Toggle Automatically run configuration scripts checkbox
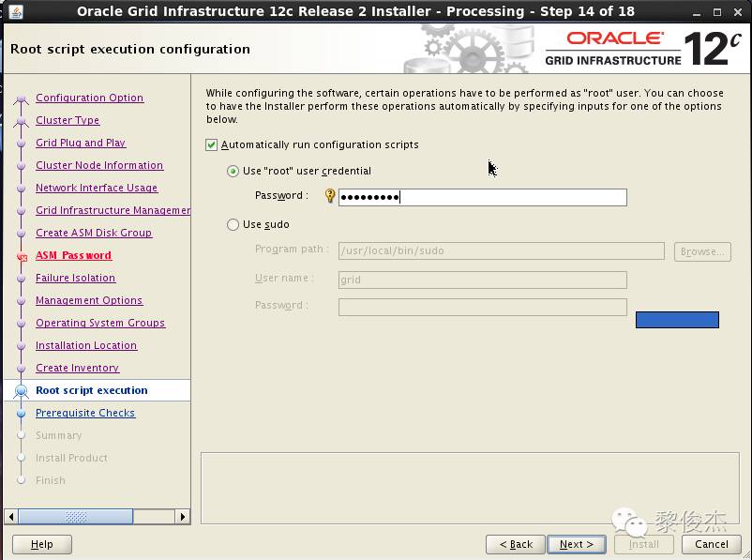Screen dimensions: 752x560 (x=211, y=144)
